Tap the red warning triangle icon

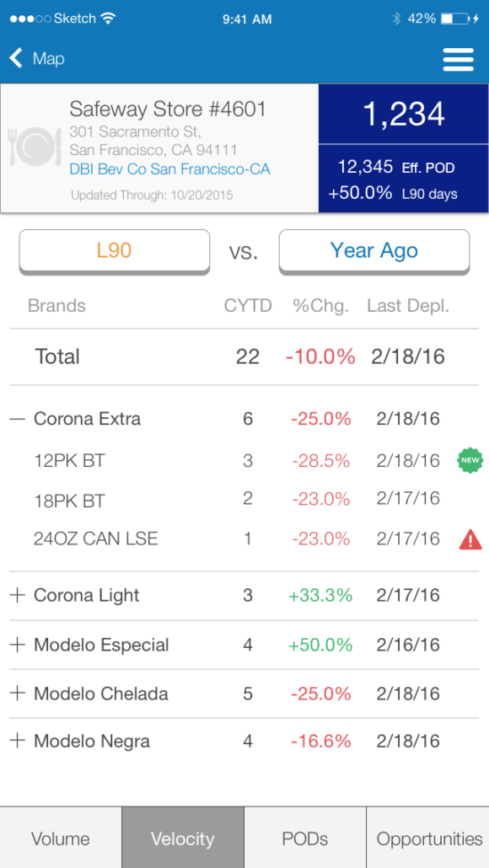click(x=470, y=539)
